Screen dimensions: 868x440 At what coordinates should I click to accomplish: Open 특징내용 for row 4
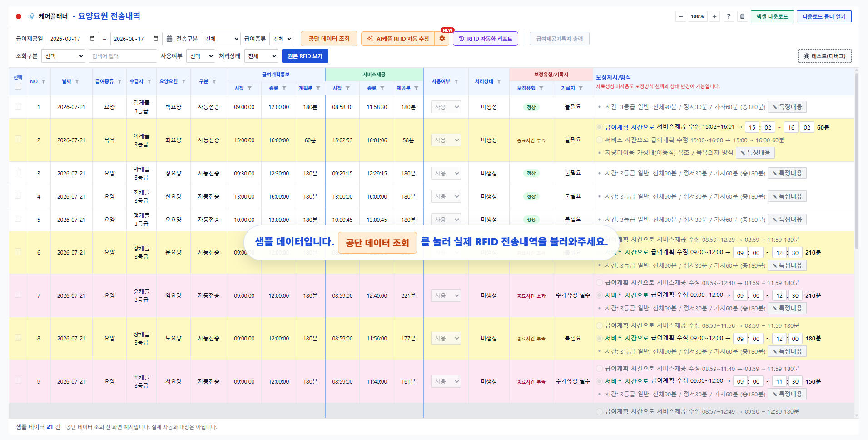(787, 196)
